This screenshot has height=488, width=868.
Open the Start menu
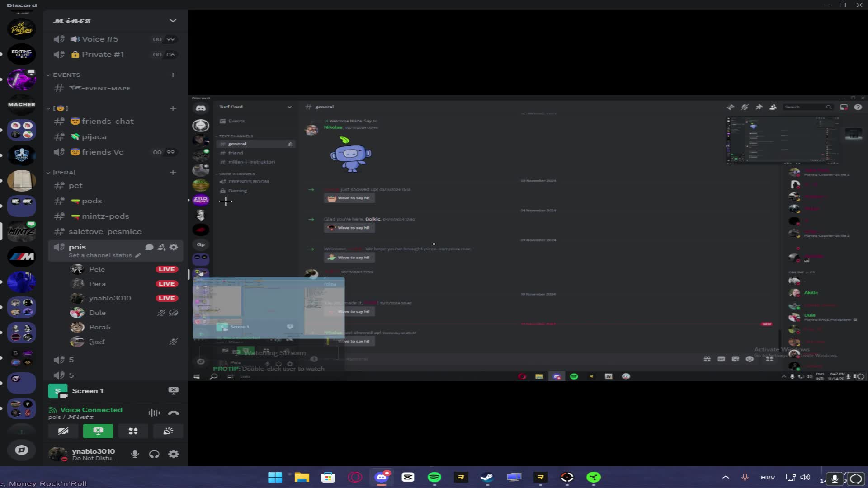click(275, 477)
